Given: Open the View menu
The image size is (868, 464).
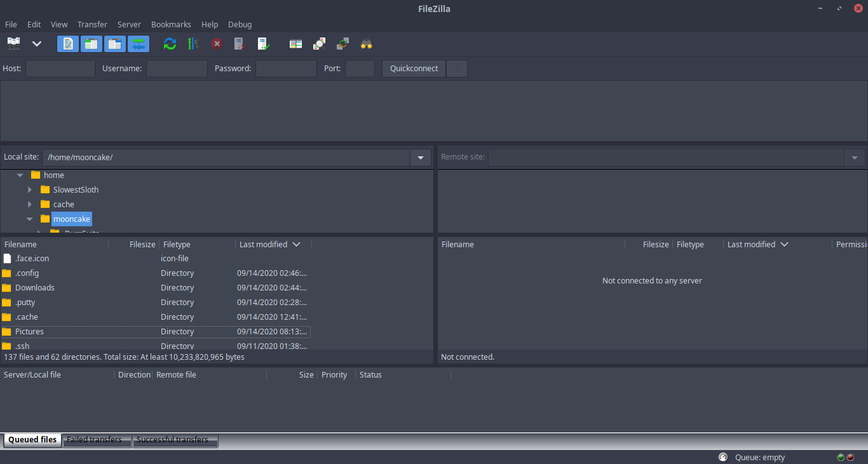Looking at the screenshot, I should pyautogui.click(x=59, y=24).
